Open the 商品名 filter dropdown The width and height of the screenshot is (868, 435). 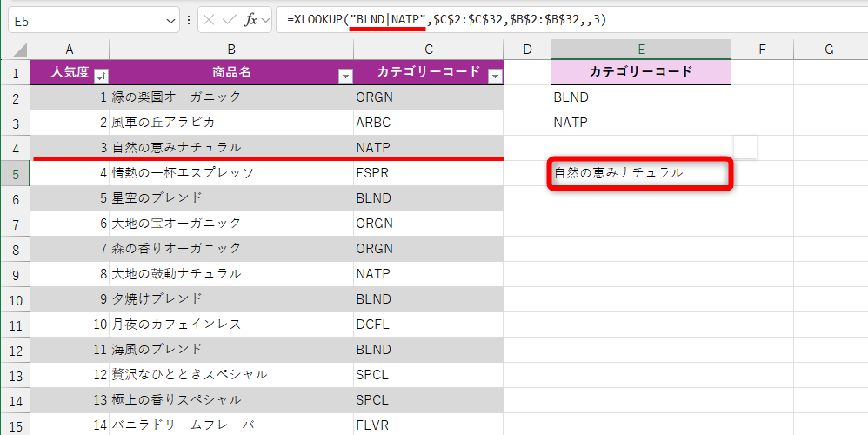click(x=345, y=77)
